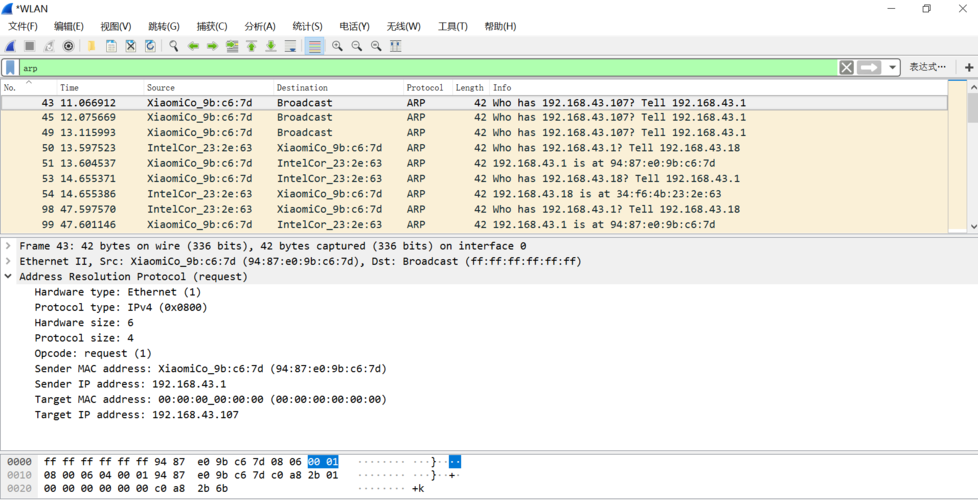Click the shark fin Start capture icon
978x500 pixels.
coord(11,46)
